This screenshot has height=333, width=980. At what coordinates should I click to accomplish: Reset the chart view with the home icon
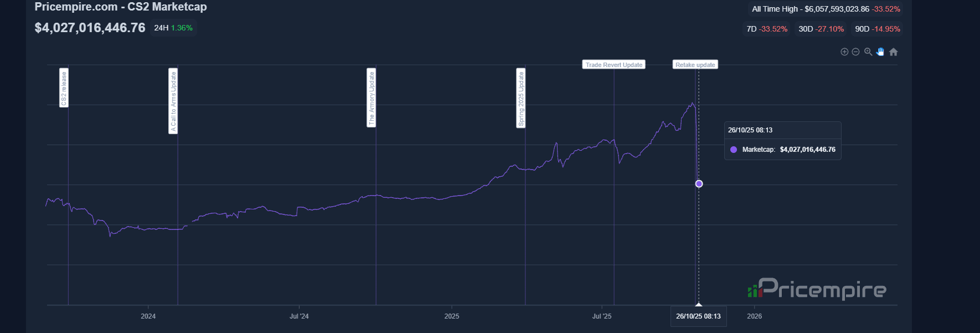(x=894, y=52)
